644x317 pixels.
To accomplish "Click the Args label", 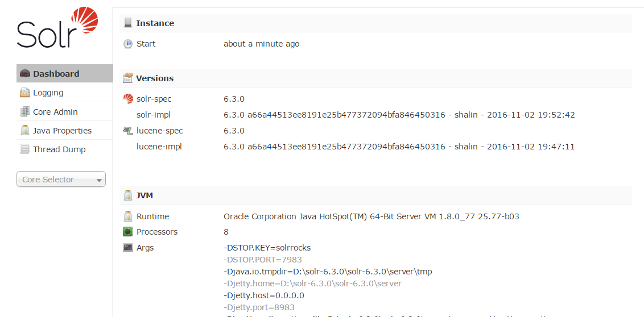I will 145,248.
